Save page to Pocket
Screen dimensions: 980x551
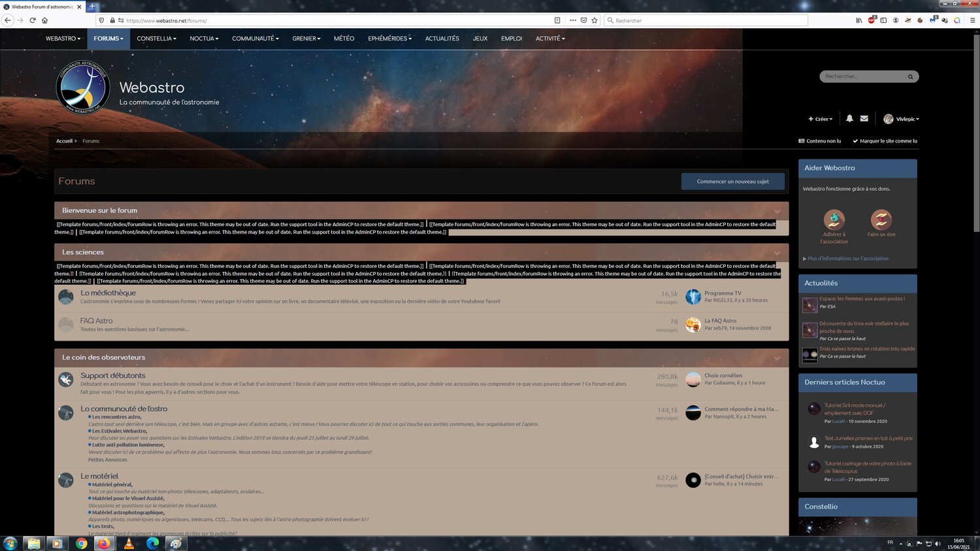583,20
